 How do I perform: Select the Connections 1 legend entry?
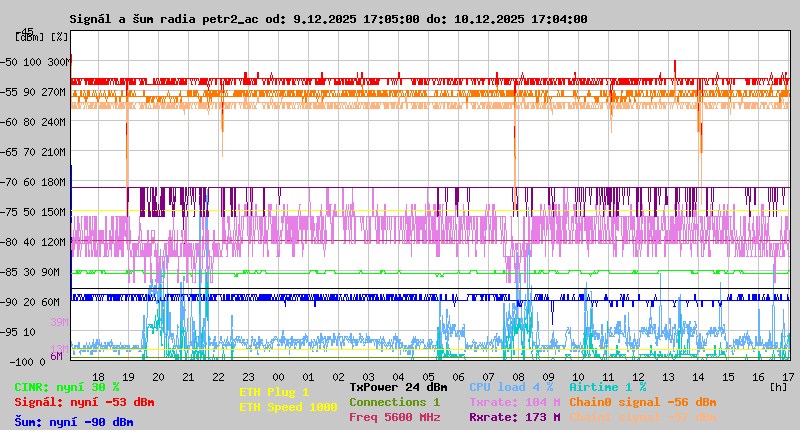394,402
